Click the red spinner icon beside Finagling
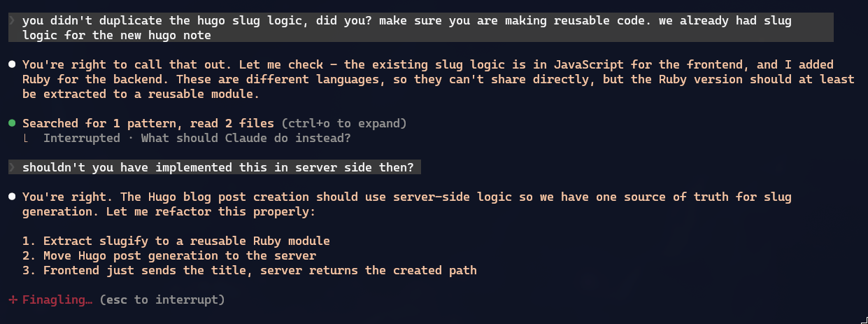Screen dimensions: 868x324 click(x=12, y=300)
